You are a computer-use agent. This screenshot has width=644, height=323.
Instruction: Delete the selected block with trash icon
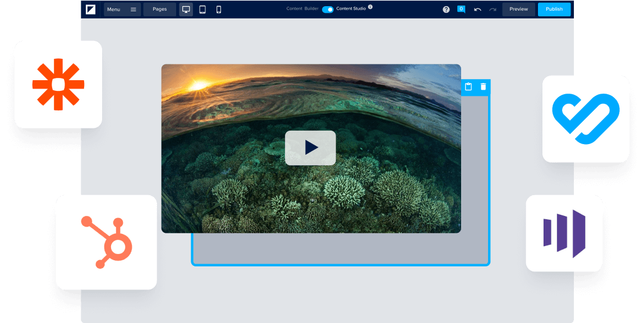click(x=483, y=87)
